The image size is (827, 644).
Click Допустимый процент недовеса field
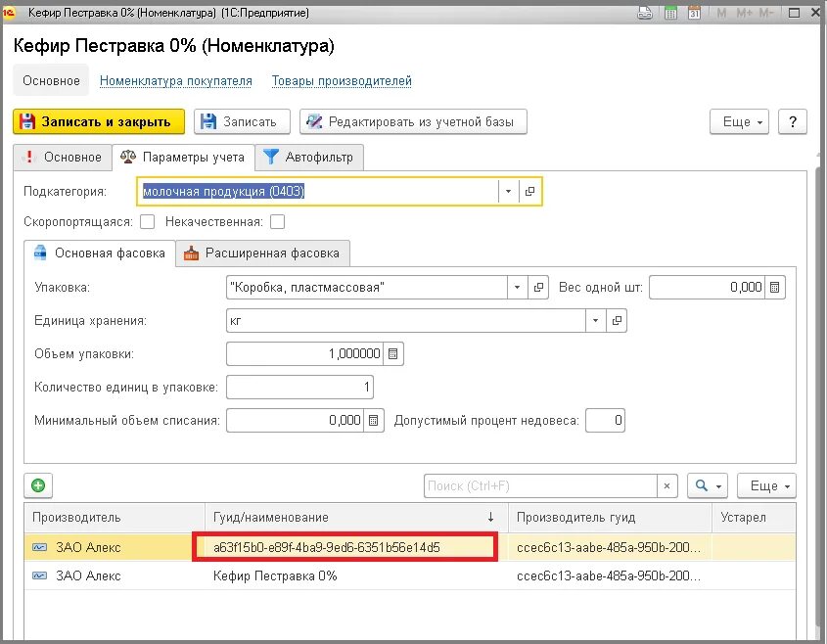[x=606, y=421]
